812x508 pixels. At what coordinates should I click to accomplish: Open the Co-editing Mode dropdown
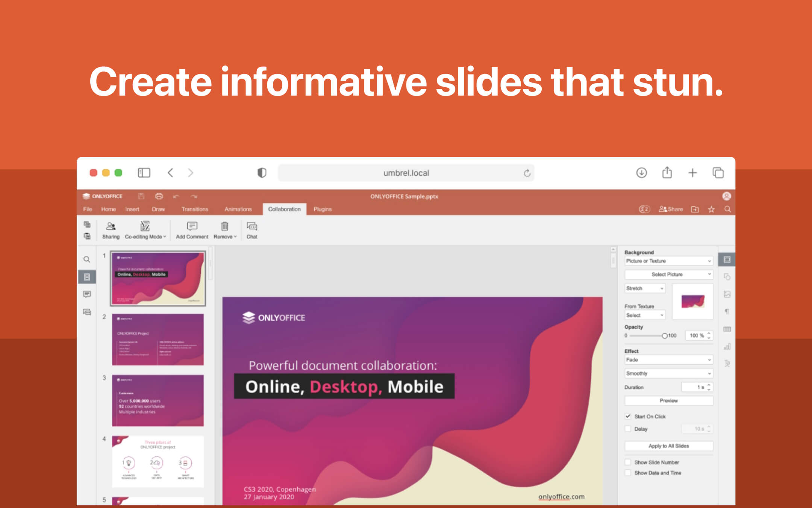[x=145, y=230]
